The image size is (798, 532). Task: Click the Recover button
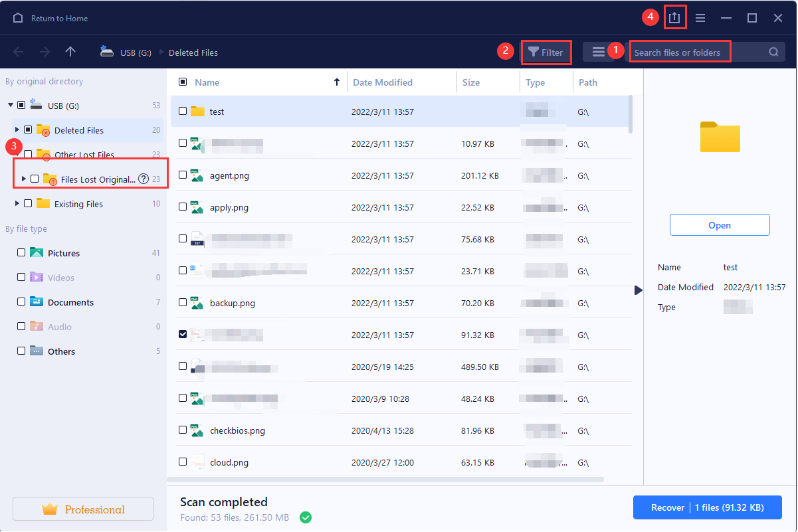click(708, 507)
